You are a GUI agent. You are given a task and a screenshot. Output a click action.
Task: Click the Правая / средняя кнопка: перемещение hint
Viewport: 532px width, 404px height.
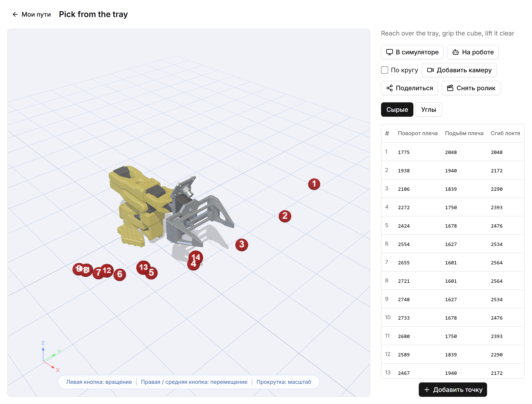(194, 382)
